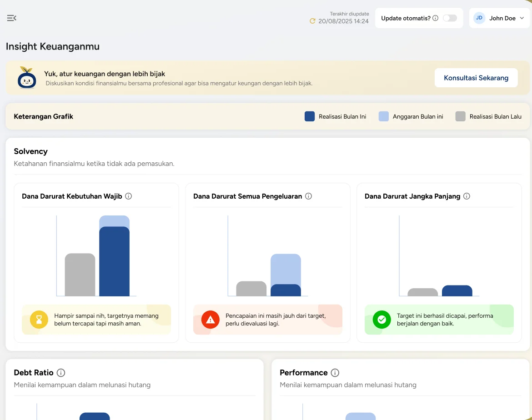Viewport: 532px width, 420px height.
Task: Click the Anggaran Bulan ini light blue swatch
Action: click(x=383, y=116)
